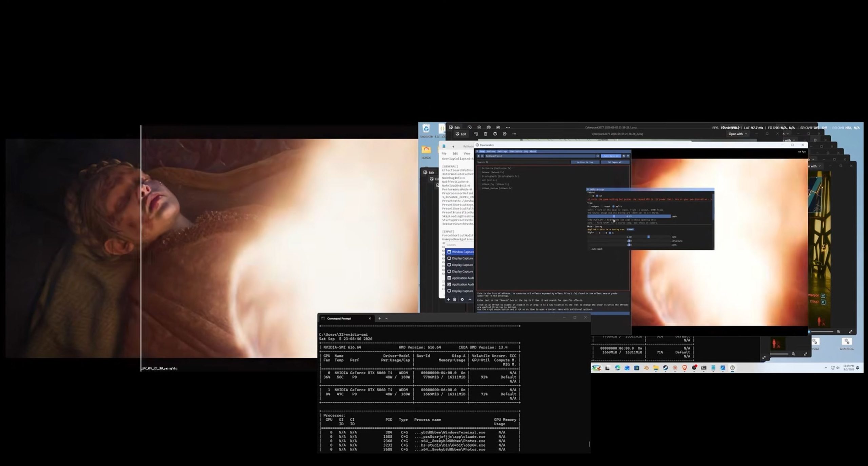Print from the second Photos window toolbar

click(x=495, y=134)
